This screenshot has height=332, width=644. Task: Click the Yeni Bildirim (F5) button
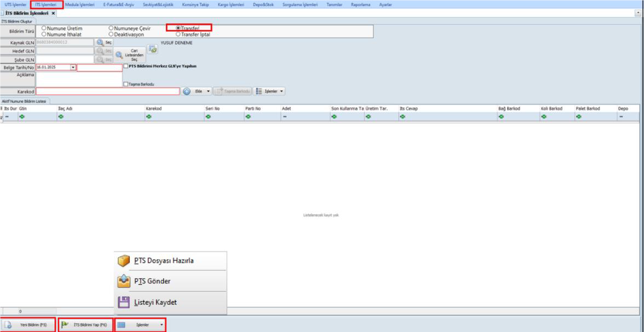[x=28, y=325]
